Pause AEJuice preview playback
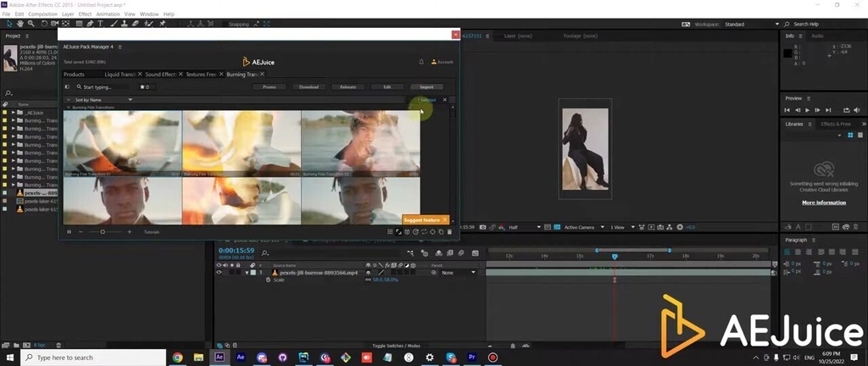The width and height of the screenshot is (868, 366). tap(70, 231)
